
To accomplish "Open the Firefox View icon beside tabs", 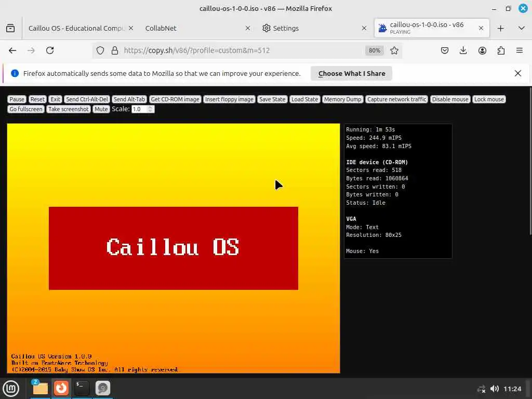I will pyautogui.click(x=10, y=28).
